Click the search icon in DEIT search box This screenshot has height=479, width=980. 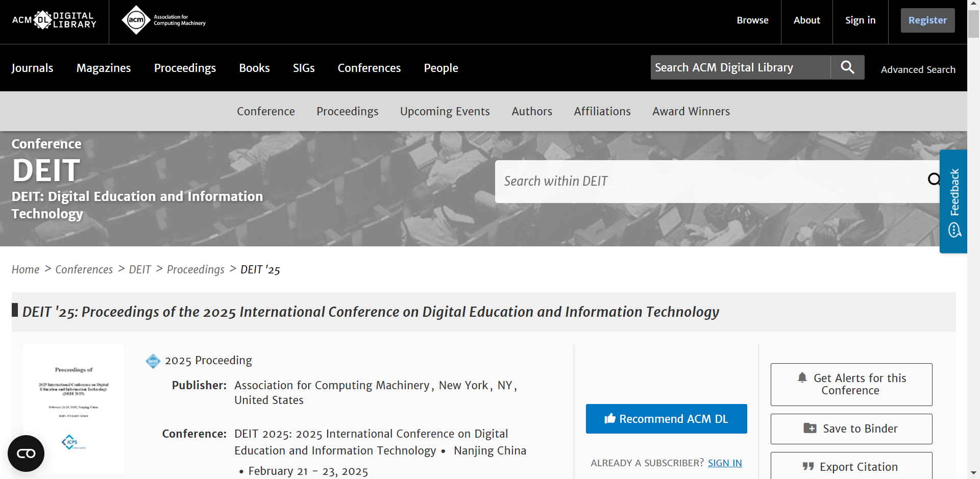(x=934, y=180)
